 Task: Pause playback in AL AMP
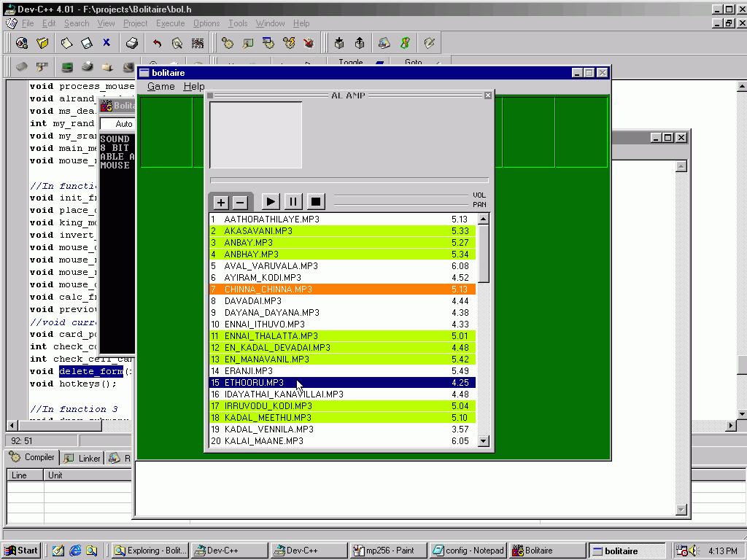click(x=293, y=201)
